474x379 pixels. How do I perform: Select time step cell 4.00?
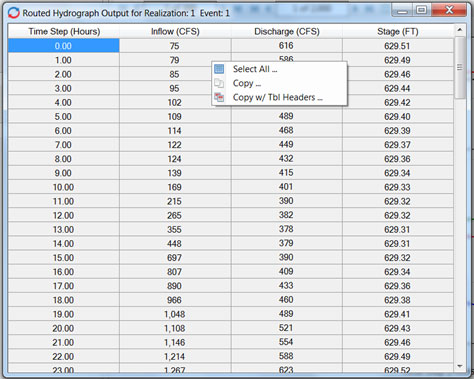pyautogui.click(x=64, y=102)
